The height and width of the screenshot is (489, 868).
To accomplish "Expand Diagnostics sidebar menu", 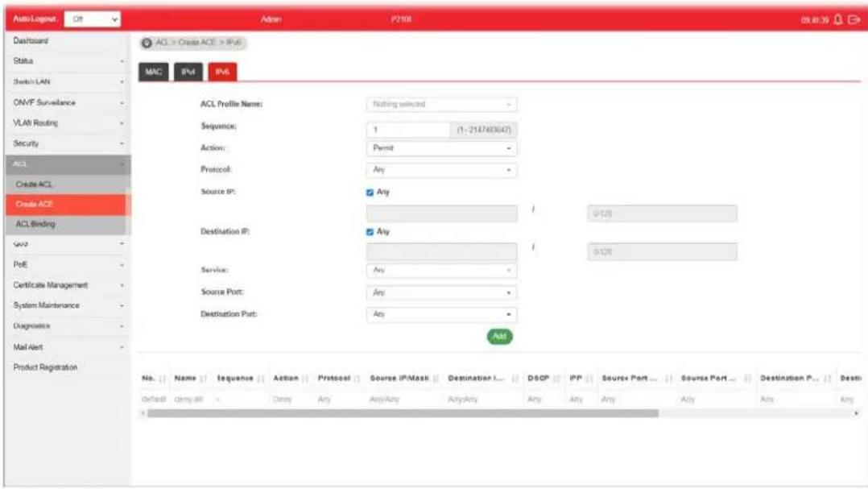I will (x=68, y=326).
